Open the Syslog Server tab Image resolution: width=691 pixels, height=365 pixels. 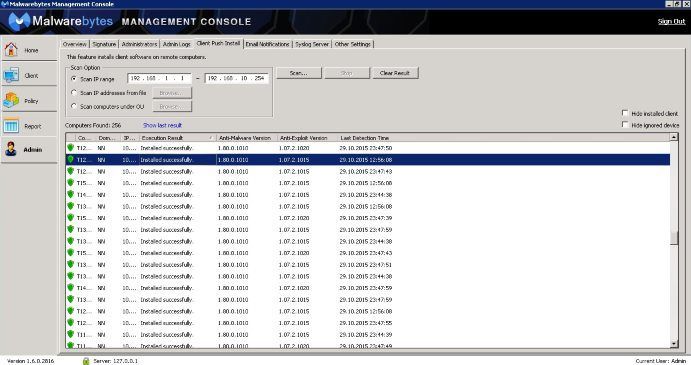(x=312, y=44)
